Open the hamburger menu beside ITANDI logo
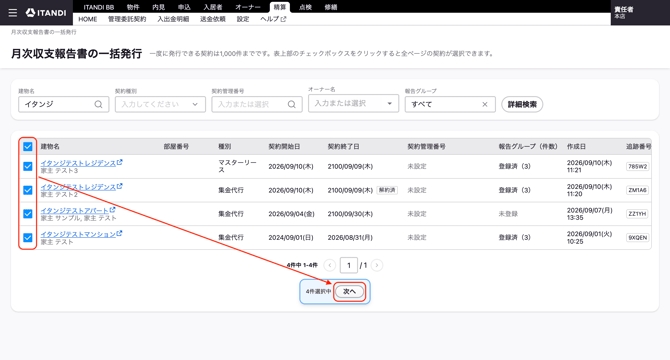The image size is (670, 360). (x=13, y=13)
